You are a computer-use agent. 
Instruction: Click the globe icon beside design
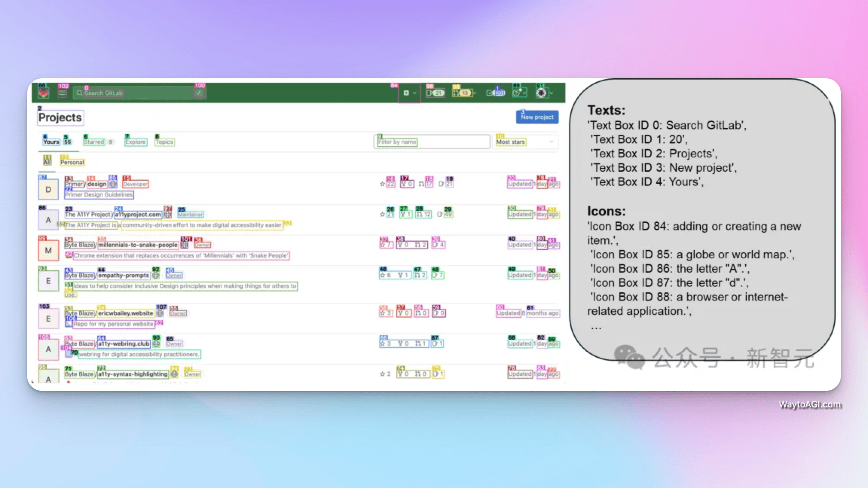pyautogui.click(x=113, y=184)
